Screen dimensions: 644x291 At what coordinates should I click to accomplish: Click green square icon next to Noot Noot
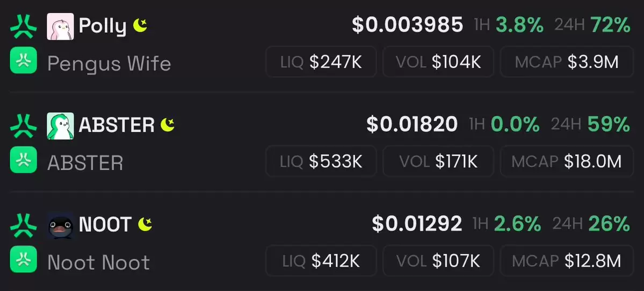[24, 259]
